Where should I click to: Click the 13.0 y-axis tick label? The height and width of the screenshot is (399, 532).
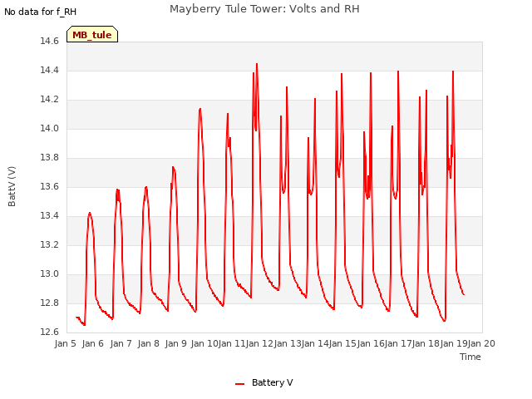click(50, 274)
